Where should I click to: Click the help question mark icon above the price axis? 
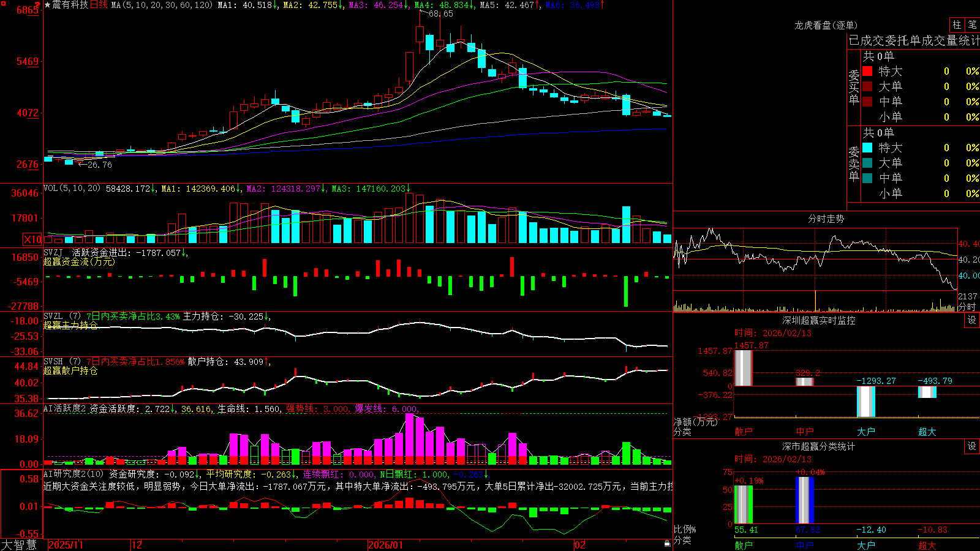click(39, 4)
